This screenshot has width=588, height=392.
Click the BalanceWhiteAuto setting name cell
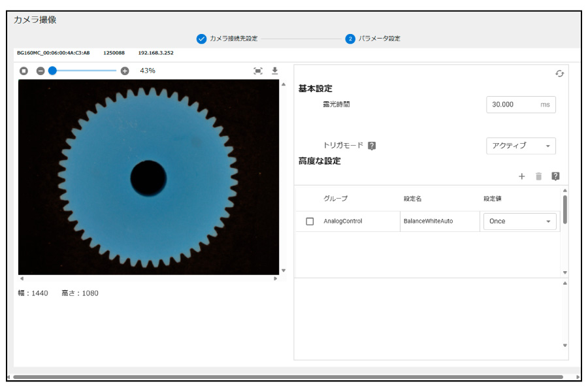pyautogui.click(x=428, y=221)
